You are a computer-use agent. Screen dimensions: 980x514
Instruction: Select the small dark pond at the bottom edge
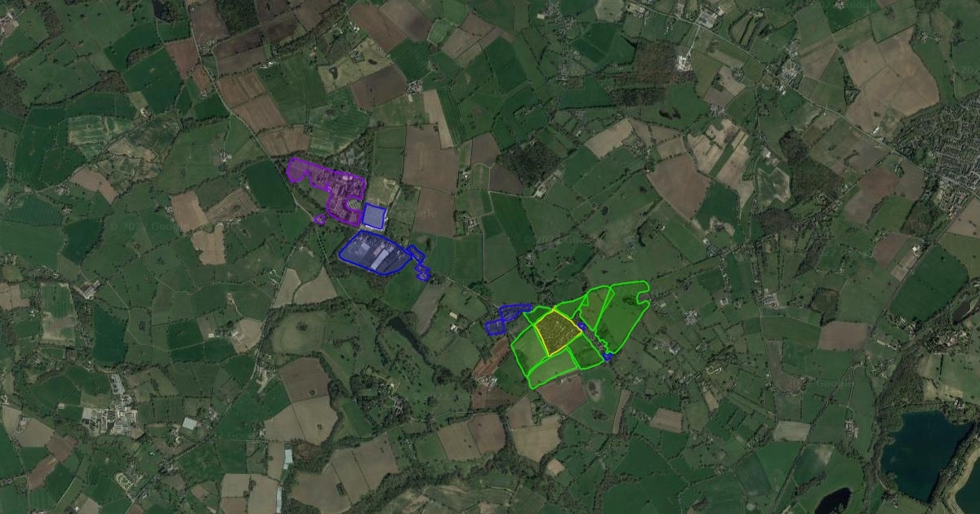pyautogui.click(x=831, y=500)
